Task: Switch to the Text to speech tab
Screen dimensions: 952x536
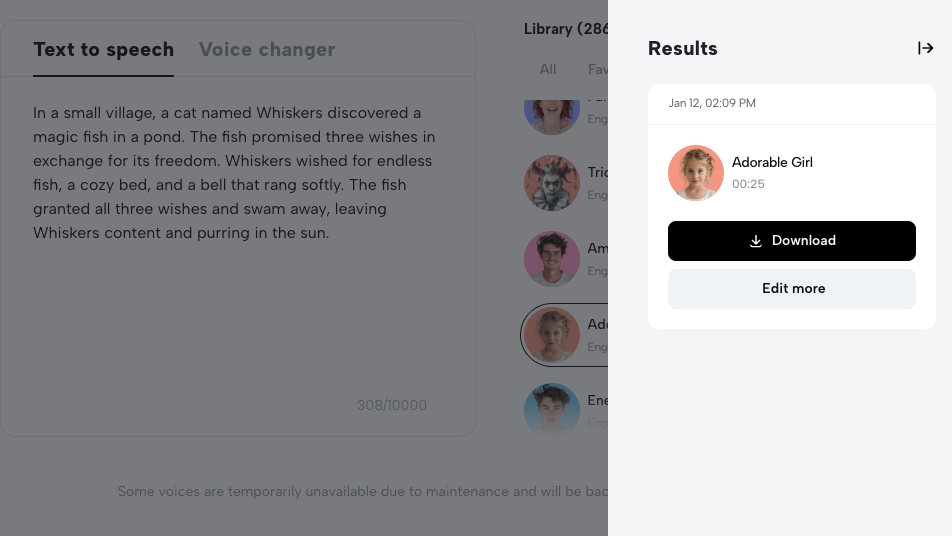Action: (103, 50)
